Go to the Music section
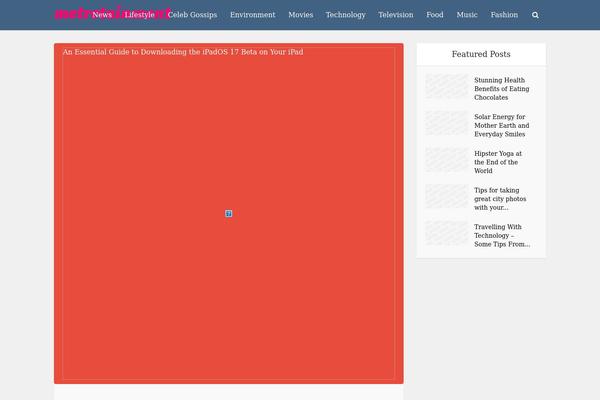Image resolution: width=600 pixels, height=400 pixels. [467, 15]
